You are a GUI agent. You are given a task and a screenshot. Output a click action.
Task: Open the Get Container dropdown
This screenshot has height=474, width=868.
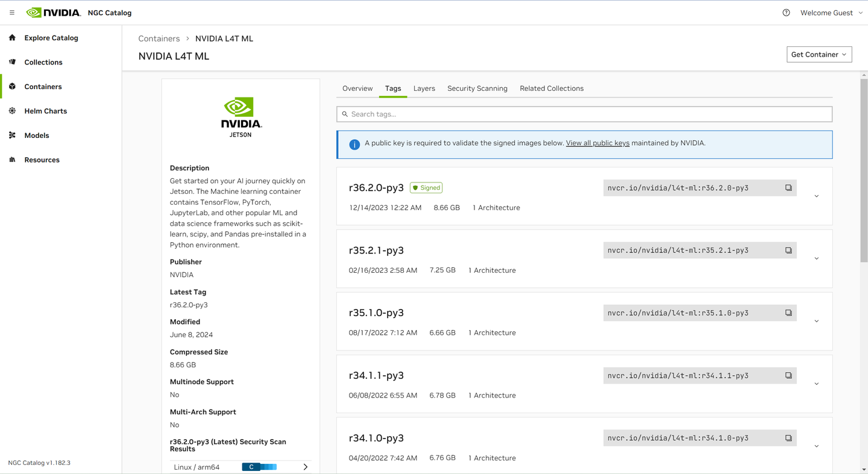(x=819, y=54)
